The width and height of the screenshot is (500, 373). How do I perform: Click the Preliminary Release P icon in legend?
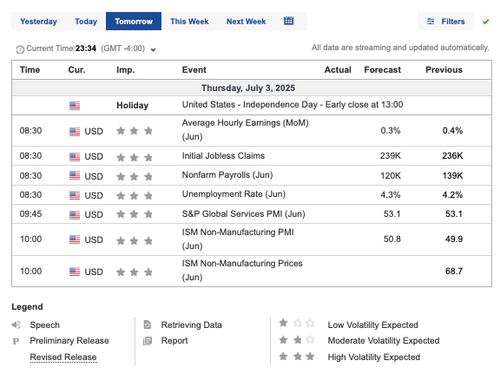[x=16, y=341]
